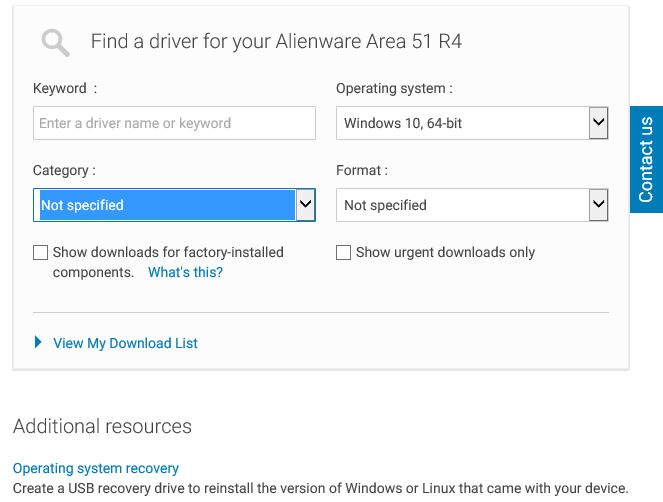This screenshot has width=663, height=502.
Task: Click the magnifying glass search icon
Action: [55, 42]
